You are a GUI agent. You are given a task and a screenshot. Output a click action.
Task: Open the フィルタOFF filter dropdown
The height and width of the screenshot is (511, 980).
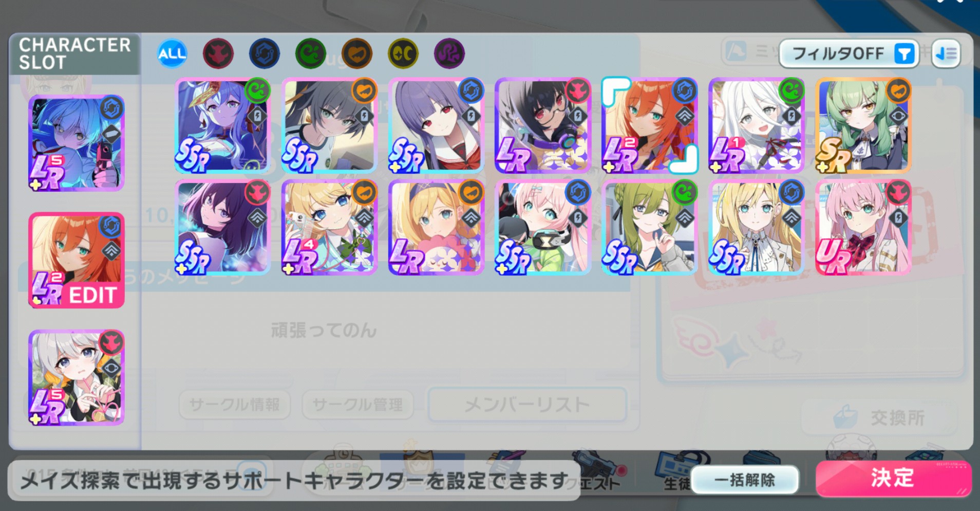pos(849,53)
